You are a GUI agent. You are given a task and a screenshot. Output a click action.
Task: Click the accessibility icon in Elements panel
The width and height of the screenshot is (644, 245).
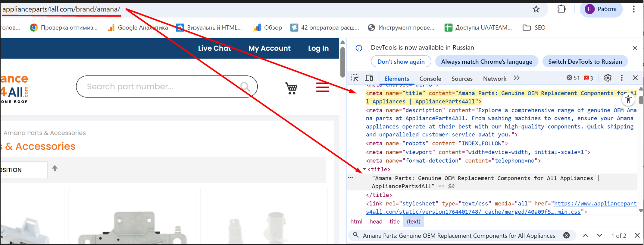tap(628, 99)
